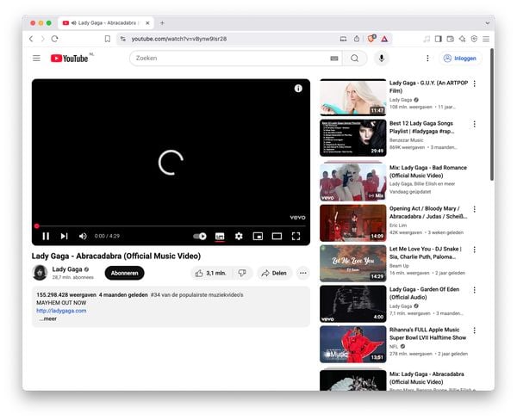Open Lady Gaga channel name link
This screenshot has width=517, height=420.
[67, 269]
